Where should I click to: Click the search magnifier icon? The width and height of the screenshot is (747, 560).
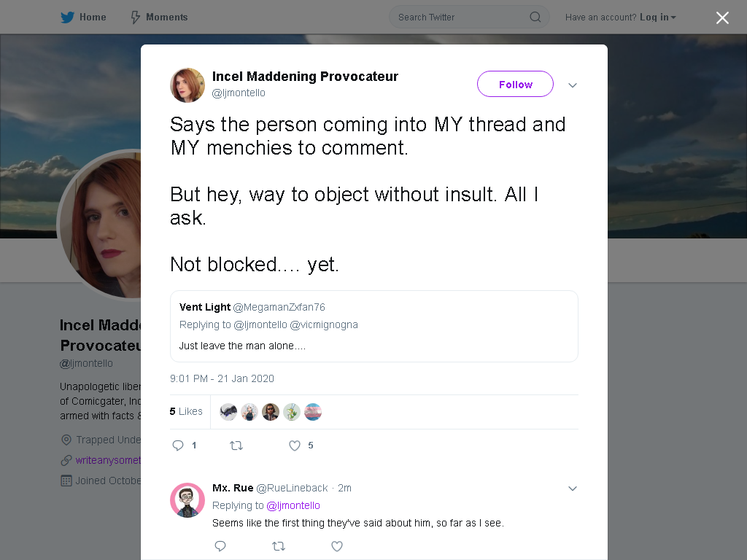tap(535, 17)
